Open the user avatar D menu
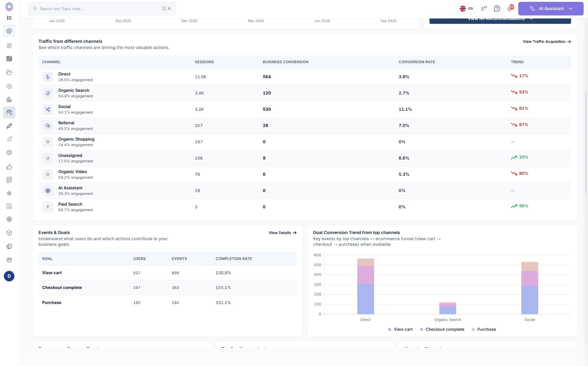Screen dimensions: 588x366 click(9, 276)
